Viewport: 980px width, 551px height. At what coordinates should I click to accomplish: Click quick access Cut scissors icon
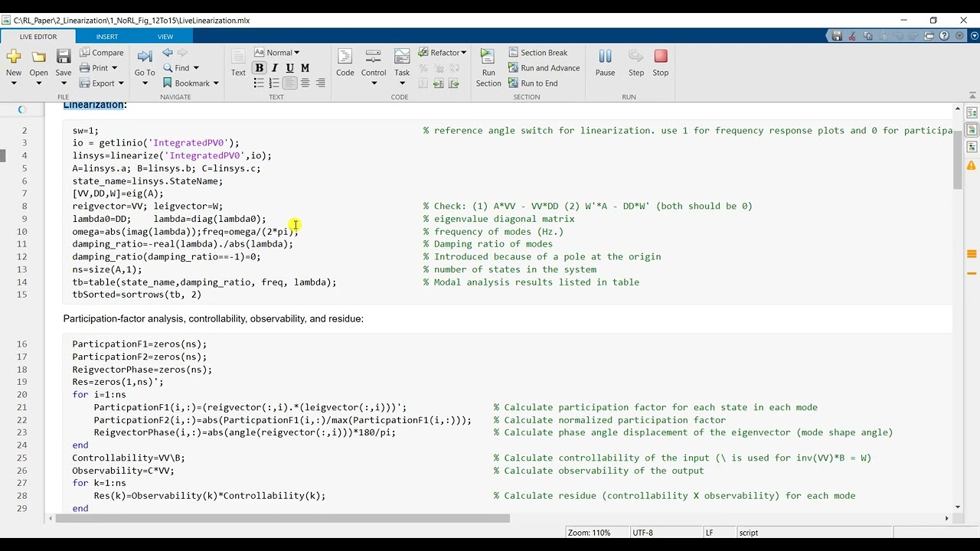tap(852, 36)
